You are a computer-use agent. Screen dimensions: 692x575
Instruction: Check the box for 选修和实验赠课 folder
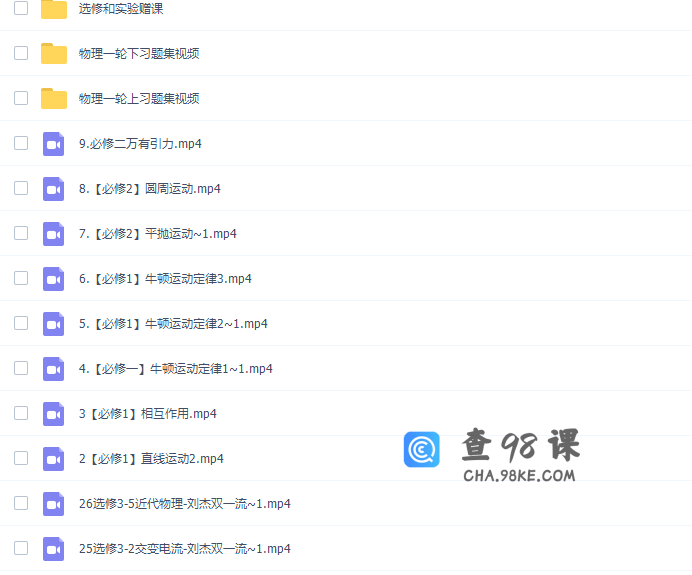[21, 8]
